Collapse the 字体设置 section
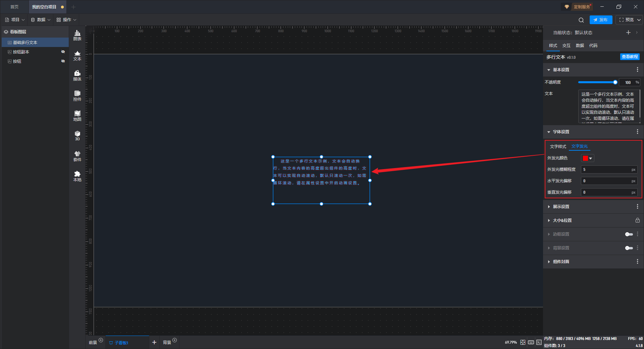Screen dimensions: 644x349 [x=549, y=132]
